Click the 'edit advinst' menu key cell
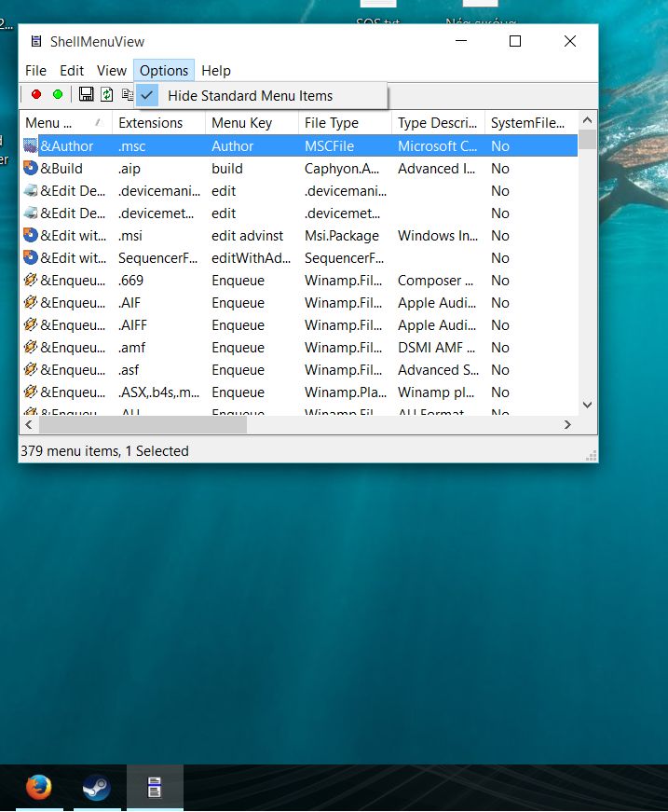Viewport: 668px width, 812px height. 247,236
